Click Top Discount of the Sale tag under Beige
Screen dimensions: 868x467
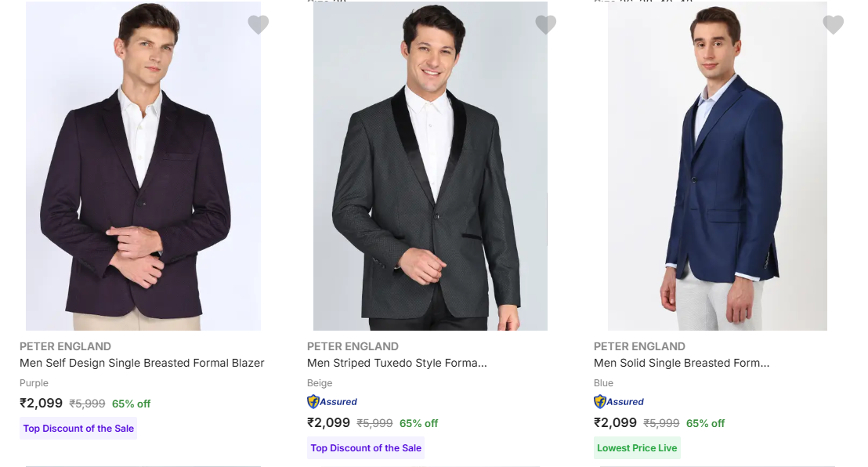click(x=366, y=448)
